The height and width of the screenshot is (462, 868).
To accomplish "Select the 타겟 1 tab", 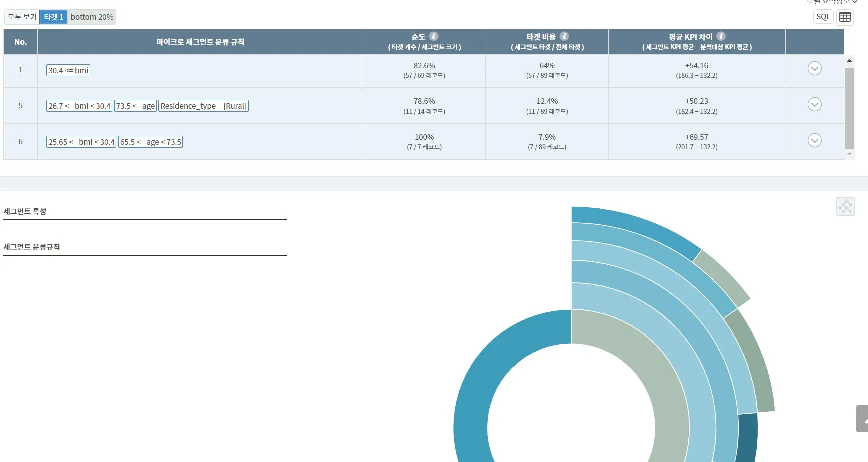I will (53, 17).
